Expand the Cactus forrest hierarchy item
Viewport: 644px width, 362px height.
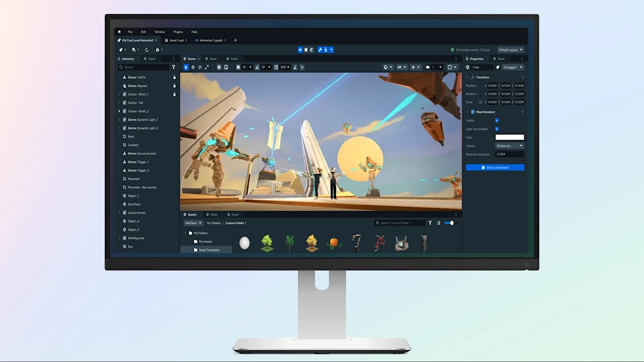pos(119,213)
